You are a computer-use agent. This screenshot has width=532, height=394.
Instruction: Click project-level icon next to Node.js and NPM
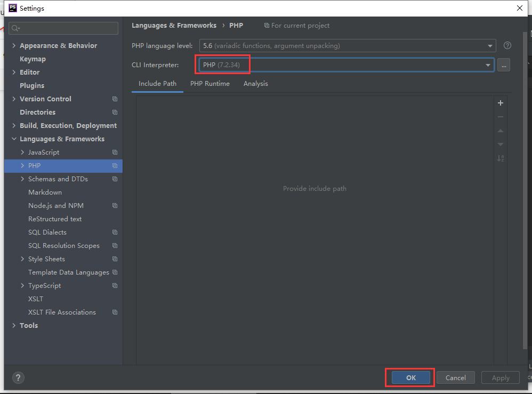(115, 206)
